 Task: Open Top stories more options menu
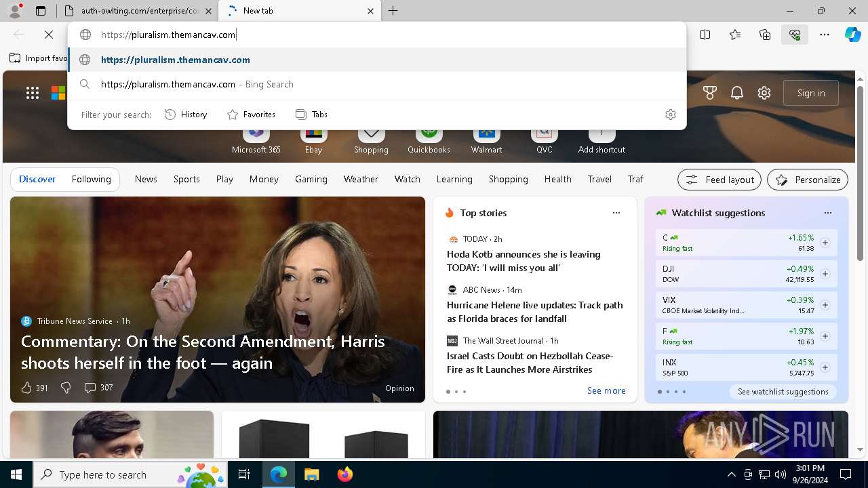[x=616, y=213]
